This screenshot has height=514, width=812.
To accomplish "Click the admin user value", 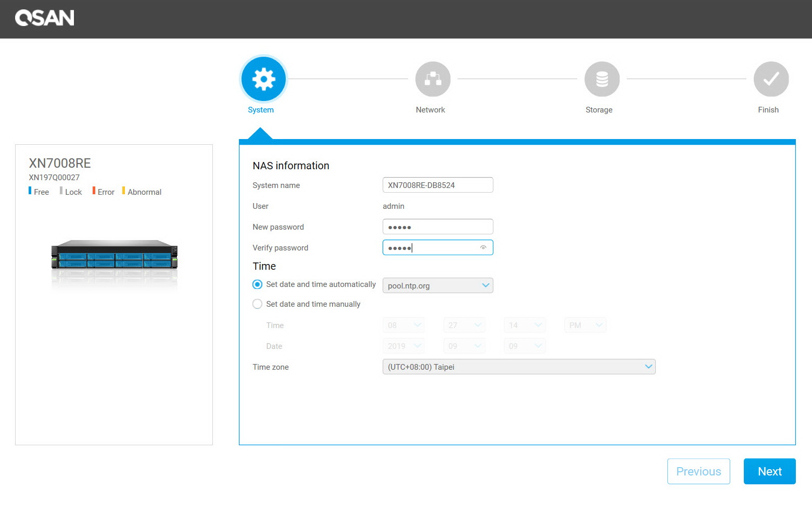I will point(394,206).
